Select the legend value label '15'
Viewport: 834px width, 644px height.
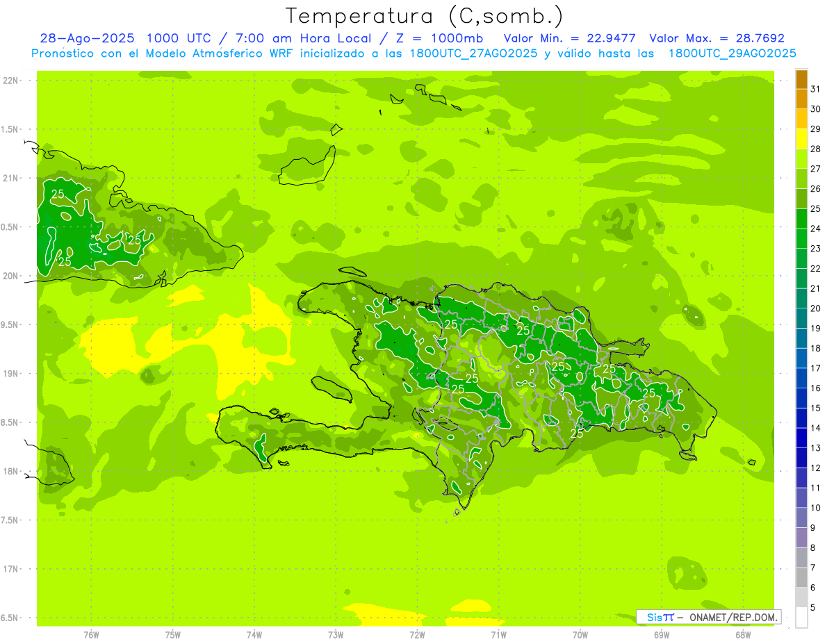[816, 408]
